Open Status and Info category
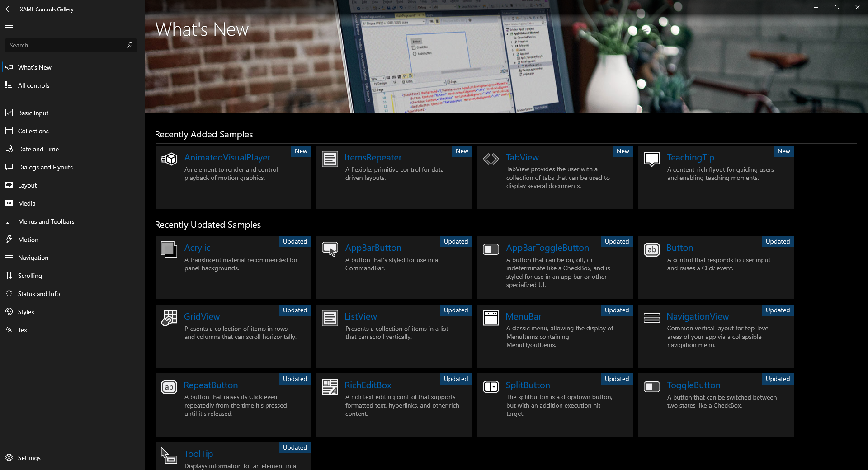Image resolution: width=868 pixels, height=470 pixels. (x=72, y=294)
